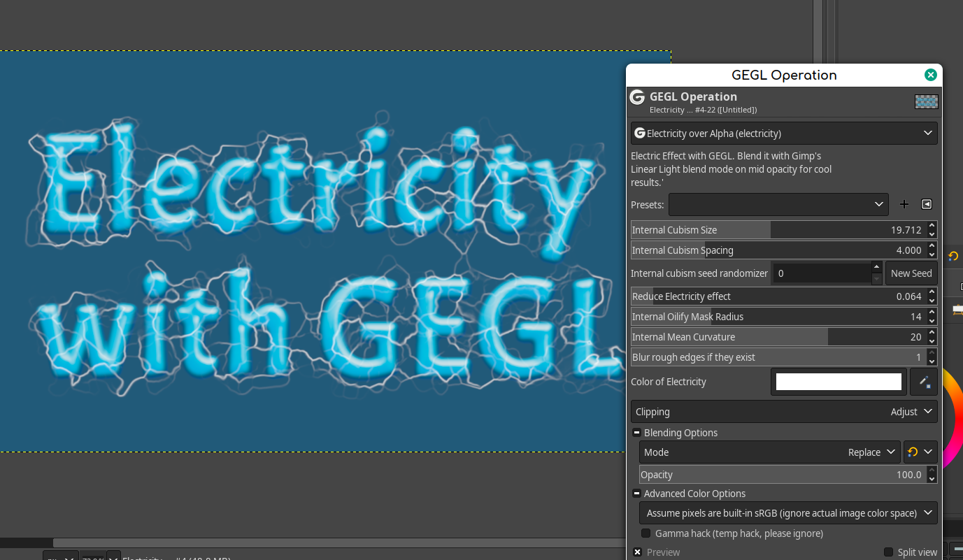Click the cubism seed randomizer input field
The height and width of the screenshot is (560, 963).
click(821, 273)
